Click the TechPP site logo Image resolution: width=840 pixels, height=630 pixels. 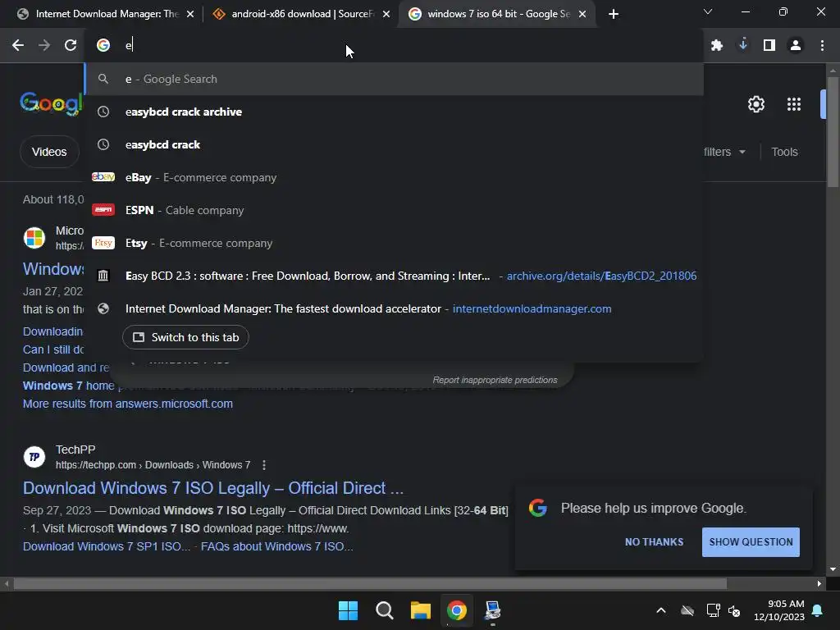pos(34,457)
